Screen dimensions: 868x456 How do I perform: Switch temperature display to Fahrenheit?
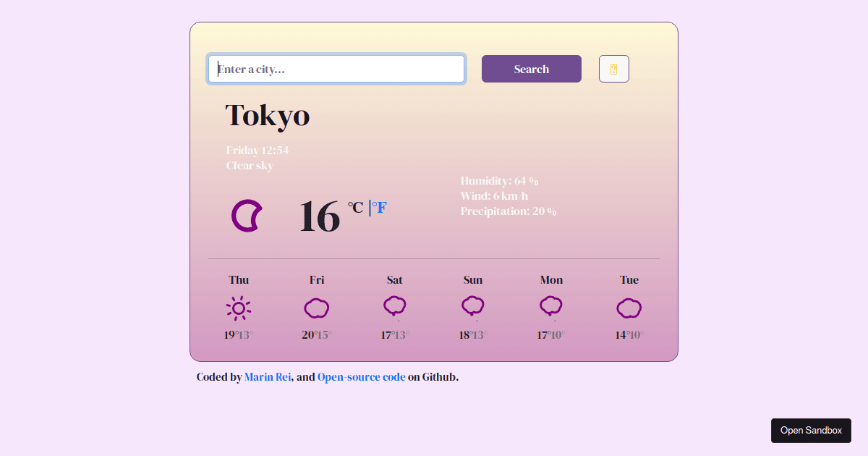click(x=379, y=208)
